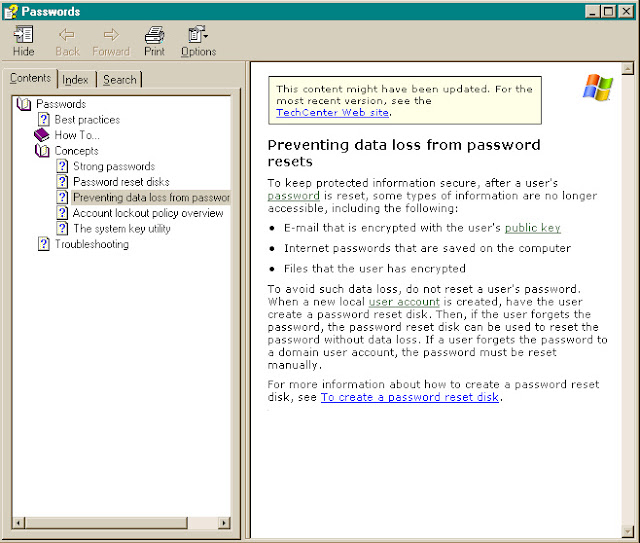The height and width of the screenshot is (543, 640).
Task: Click the tree pane right scroll arrow
Action: (224, 523)
